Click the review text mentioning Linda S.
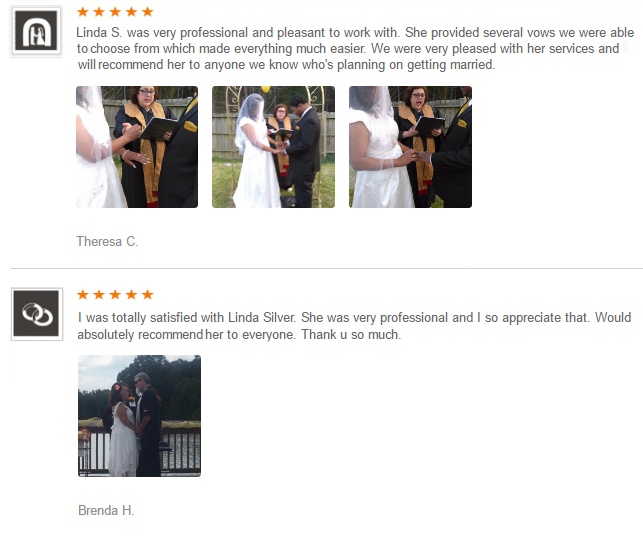Image resolution: width=643 pixels, height=540 pixels. click(355, 48)
